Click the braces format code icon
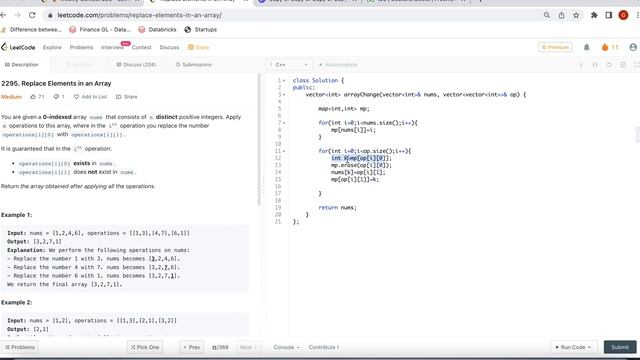The image size is (640, 360). pos(595,65)
